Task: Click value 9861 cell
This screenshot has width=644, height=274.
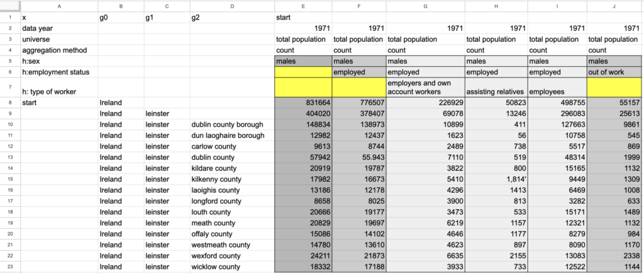Action: coord(614,125)
